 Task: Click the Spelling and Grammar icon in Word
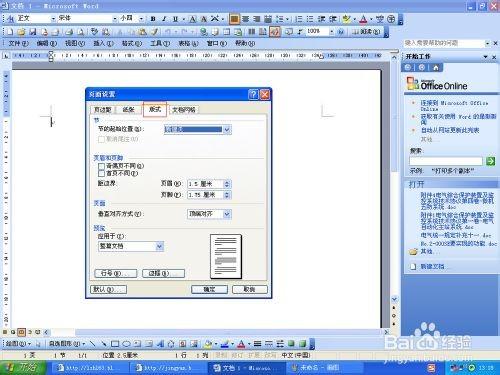[95, 32]
